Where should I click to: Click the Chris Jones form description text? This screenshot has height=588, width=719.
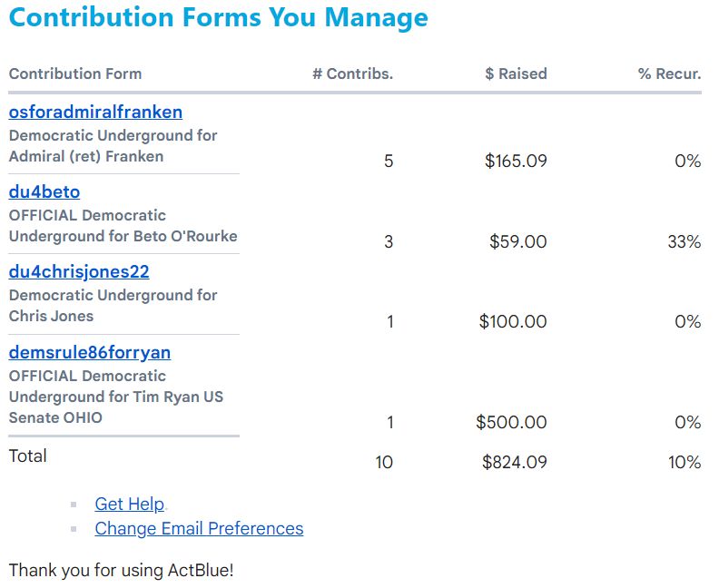click(x=113, y=306)
